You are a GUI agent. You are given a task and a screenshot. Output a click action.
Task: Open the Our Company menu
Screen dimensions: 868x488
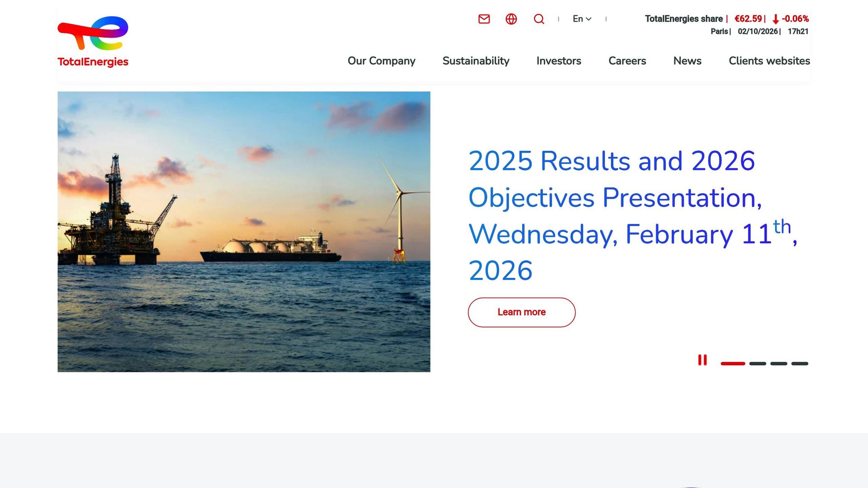pyautogui.click(x=381, y=61)
